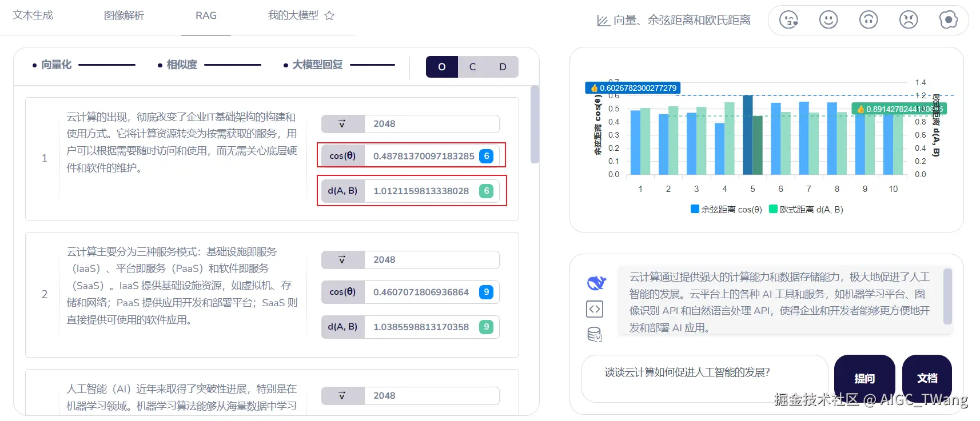Click the chart icon beside 向量、余弦距离和欧氏距离
The image size is (980, 421).
603,21
